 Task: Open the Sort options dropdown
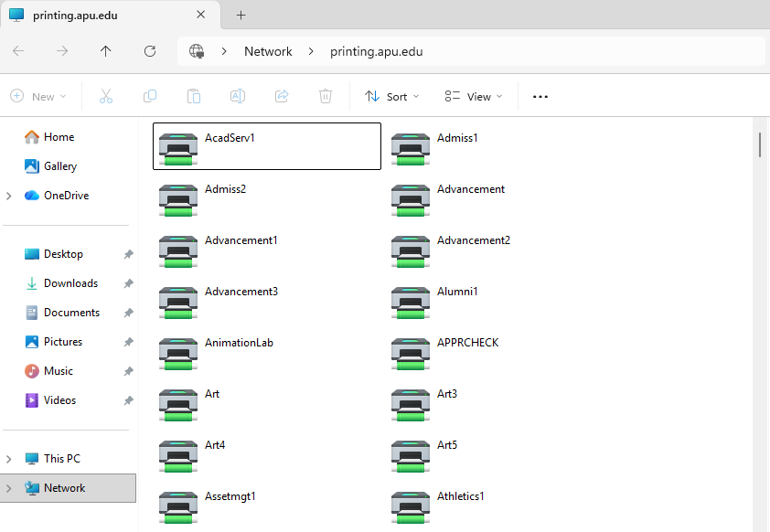392,96
